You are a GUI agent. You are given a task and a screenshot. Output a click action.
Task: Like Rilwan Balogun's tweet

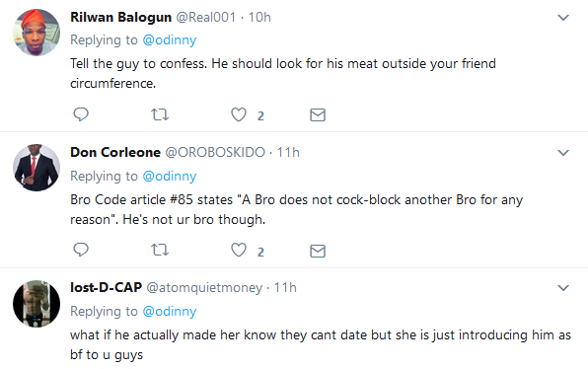[239, 114]
